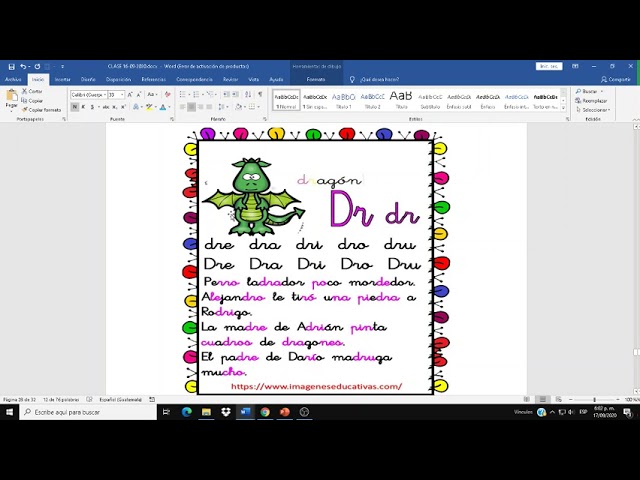Switch to the Revisar tab
The image size is (640, 480).
[x=231, y=80]
